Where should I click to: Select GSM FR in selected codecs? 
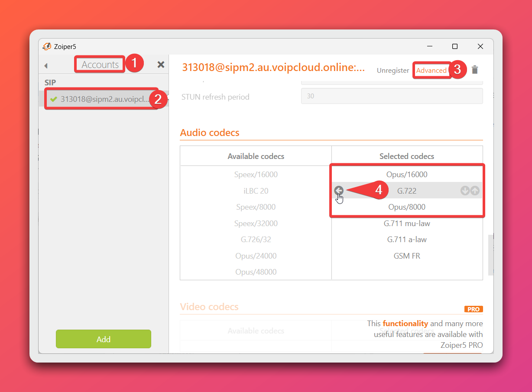pos(407,256)
